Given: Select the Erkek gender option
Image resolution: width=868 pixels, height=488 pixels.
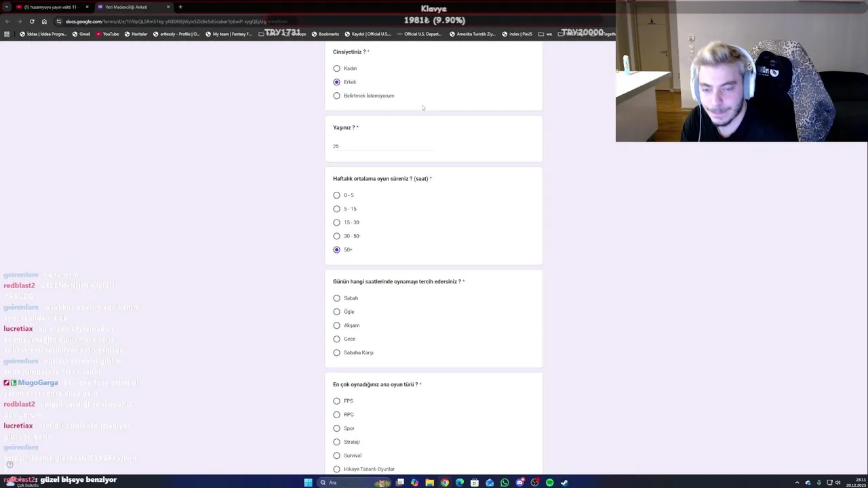Looking at the screenshot, I should click(x=336, y=82).
